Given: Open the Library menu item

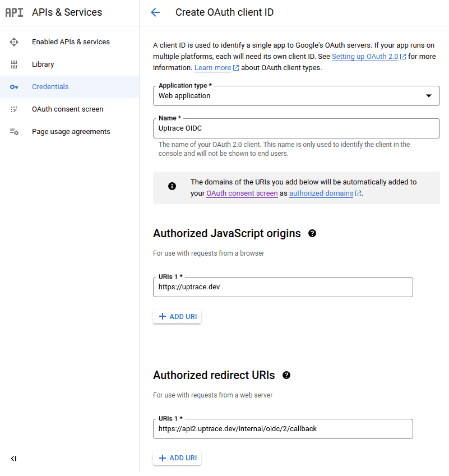Looking at the screenshot, I should click(x=43, y=64).
